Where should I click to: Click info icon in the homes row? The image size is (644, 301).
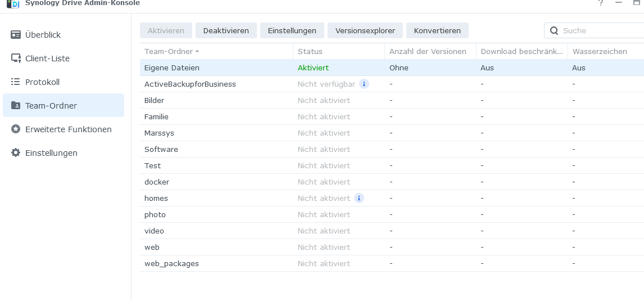click(x=359, y=198)
